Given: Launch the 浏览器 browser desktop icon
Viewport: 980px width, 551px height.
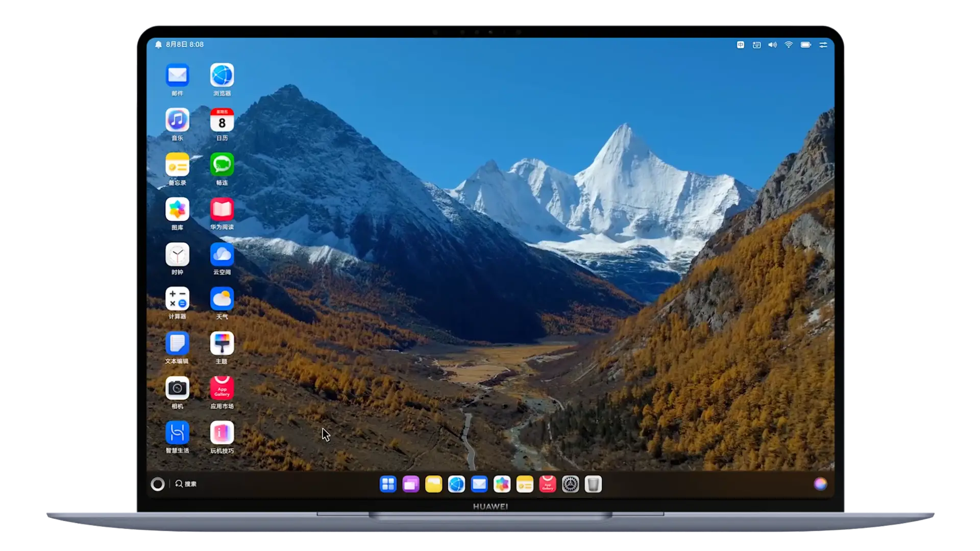Looking at the screenshot, I should point(222,76).
